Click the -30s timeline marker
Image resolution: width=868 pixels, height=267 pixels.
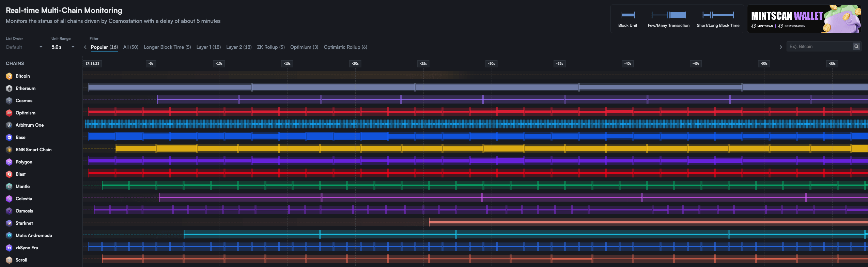(491, 64)
